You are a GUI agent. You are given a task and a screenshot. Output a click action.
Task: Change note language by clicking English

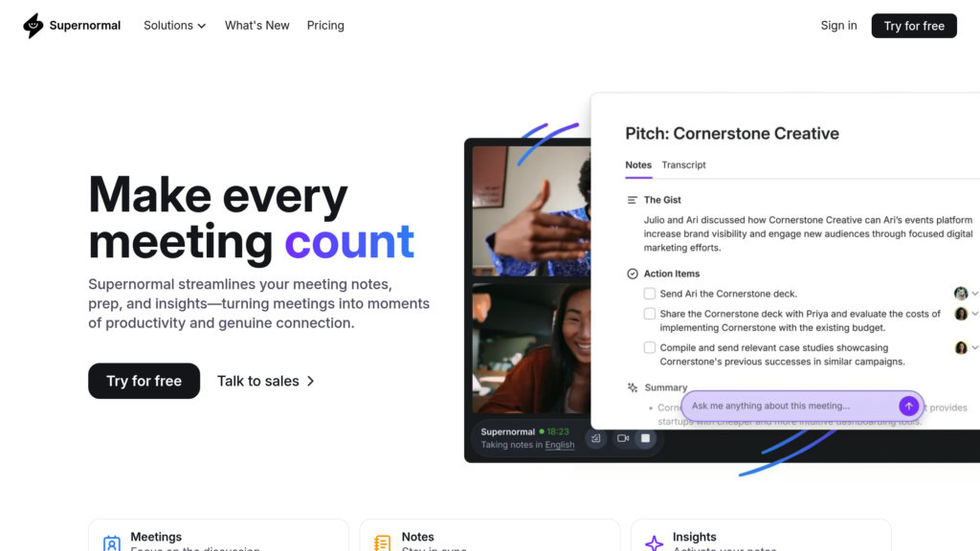click(x=559, y=445)
